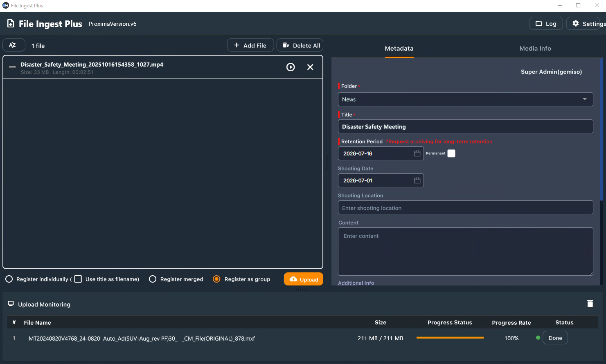Select Register as group option

tap(217, 279)
